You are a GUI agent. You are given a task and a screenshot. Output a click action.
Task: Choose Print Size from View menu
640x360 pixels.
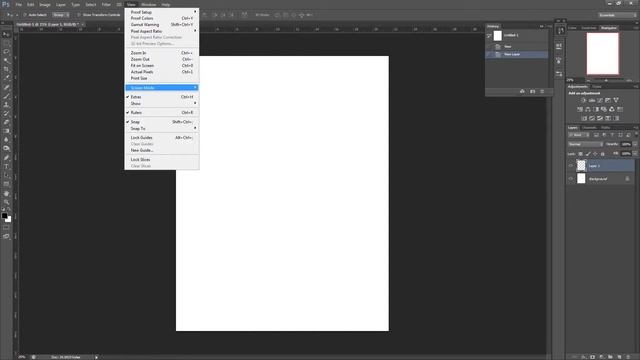pyautogui.click(x=162, y=78)
